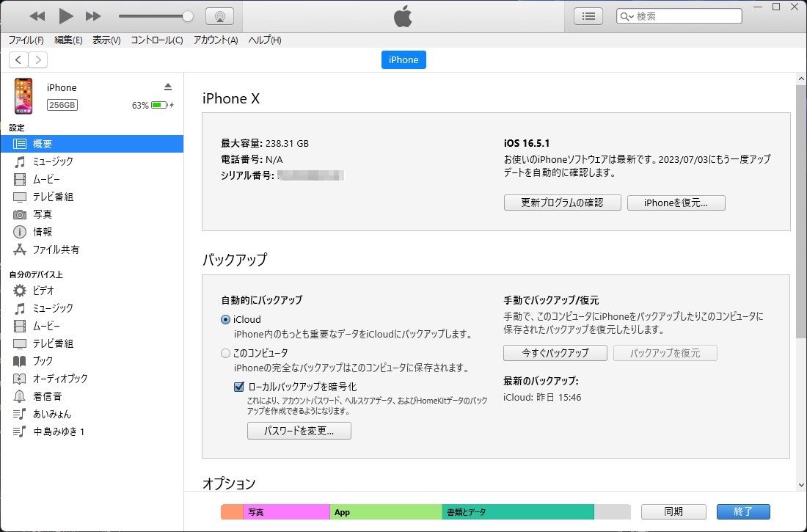Click the orange storage bar segment

coord(232,512)
